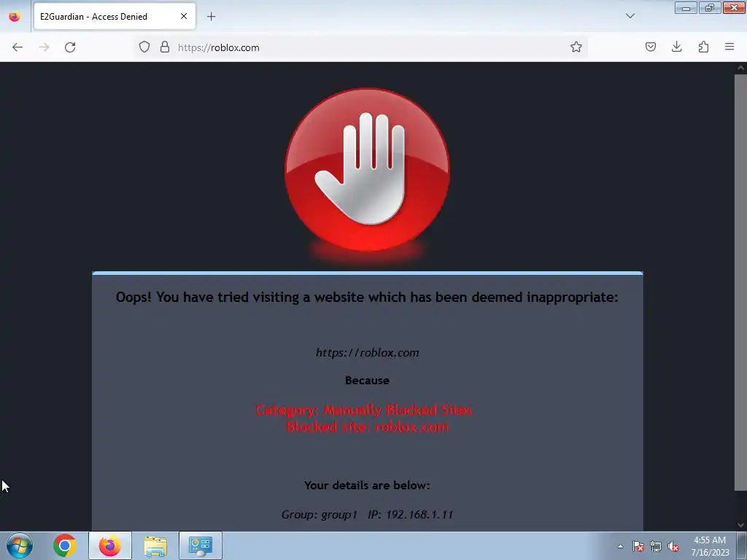Open the Action Center flag tray icon
This screenshot has height=560, width=747.
[x=638, y=547]
